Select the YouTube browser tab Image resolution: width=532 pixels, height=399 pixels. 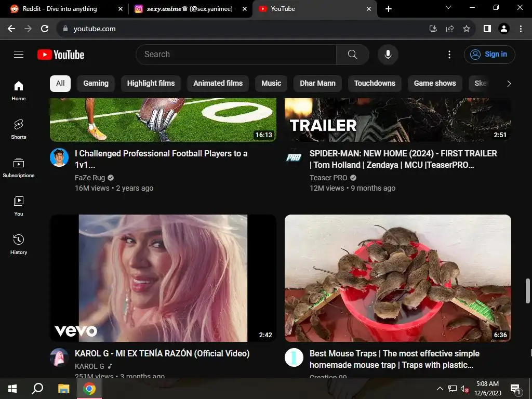[x=314, y=9]
